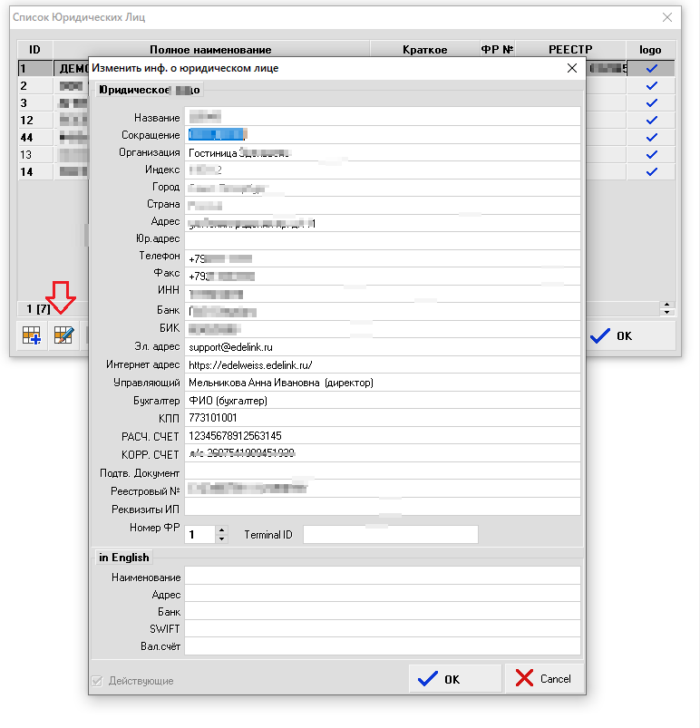Click the Краткое column header
Image resolution: width=700 pixels, height=728 pixels.
click(x=424, y=50)
